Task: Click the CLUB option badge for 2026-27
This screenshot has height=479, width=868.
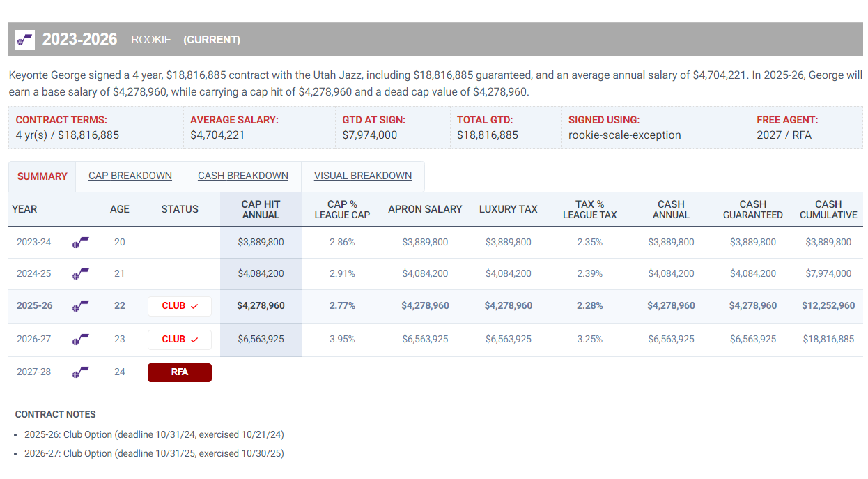Action: [x=179, y=340]
